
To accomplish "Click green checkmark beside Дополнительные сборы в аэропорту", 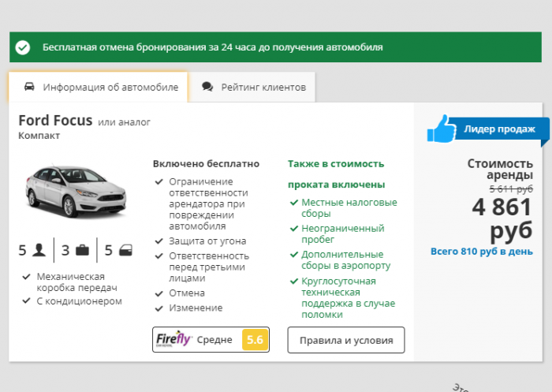I will pos(294,254).
